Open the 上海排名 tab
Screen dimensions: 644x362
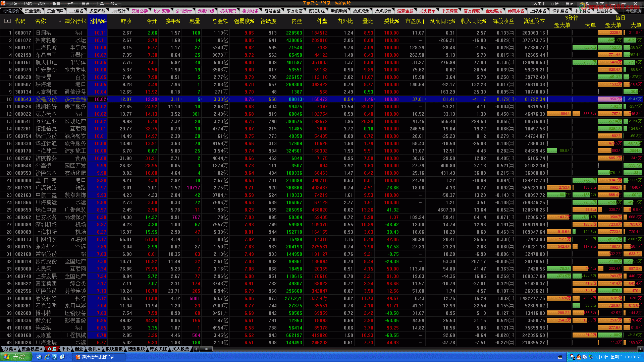(x=538, y=11)
